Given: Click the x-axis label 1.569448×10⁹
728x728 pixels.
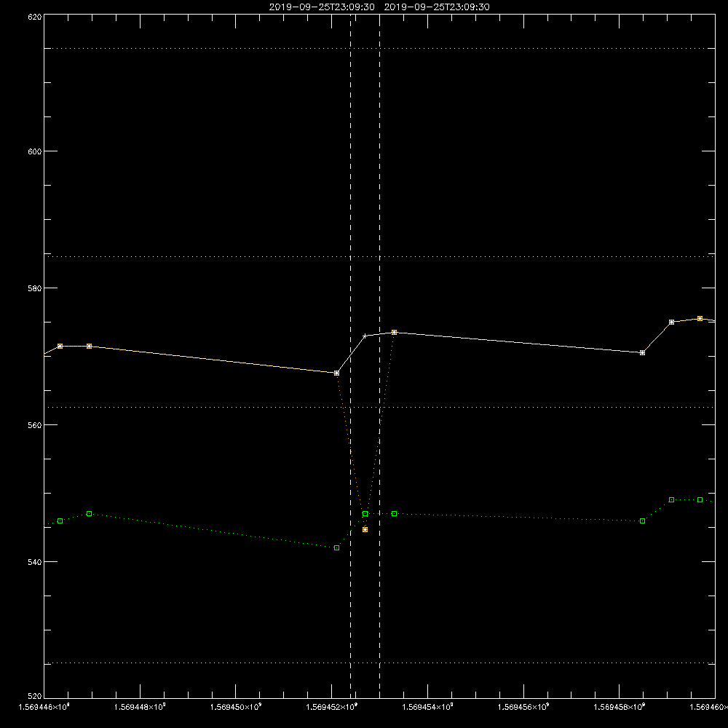Looking at the screenshot, I should [140, 707].
